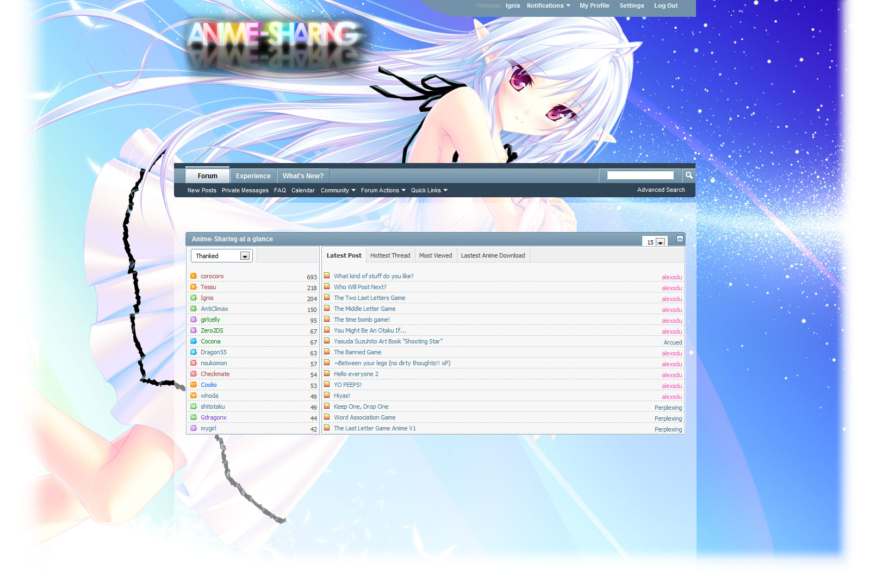
Task: Open the FAQ page
Action: pos(280,190)
